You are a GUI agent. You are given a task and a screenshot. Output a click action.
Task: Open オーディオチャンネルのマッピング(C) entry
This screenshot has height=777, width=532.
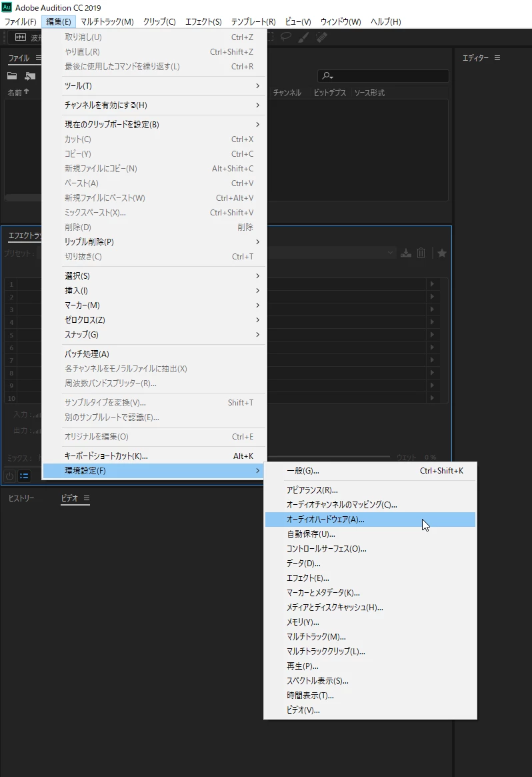370,505
